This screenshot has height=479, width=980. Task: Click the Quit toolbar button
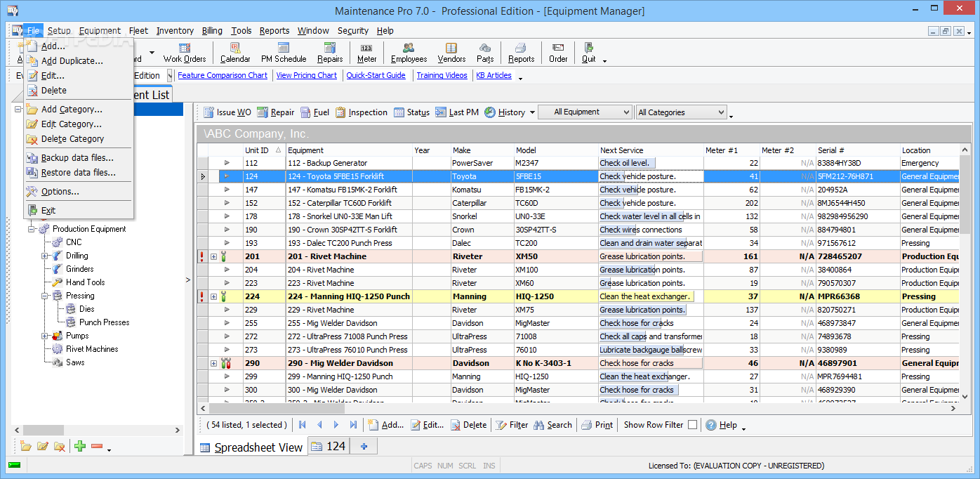[x=589, y=53]
